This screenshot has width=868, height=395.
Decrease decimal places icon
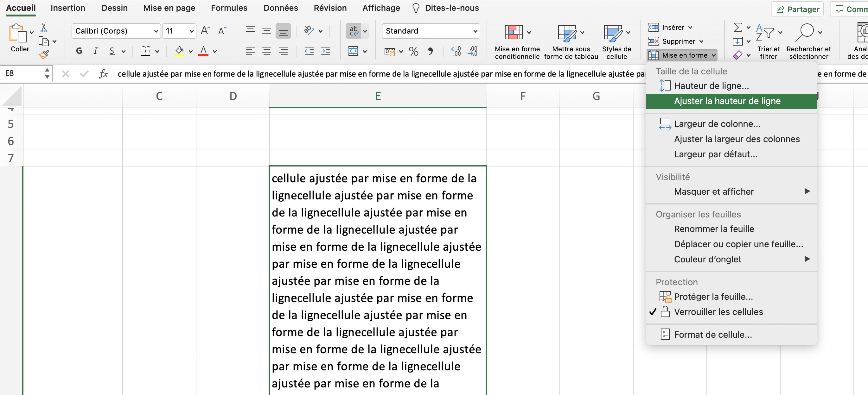(x=473, y=51)
